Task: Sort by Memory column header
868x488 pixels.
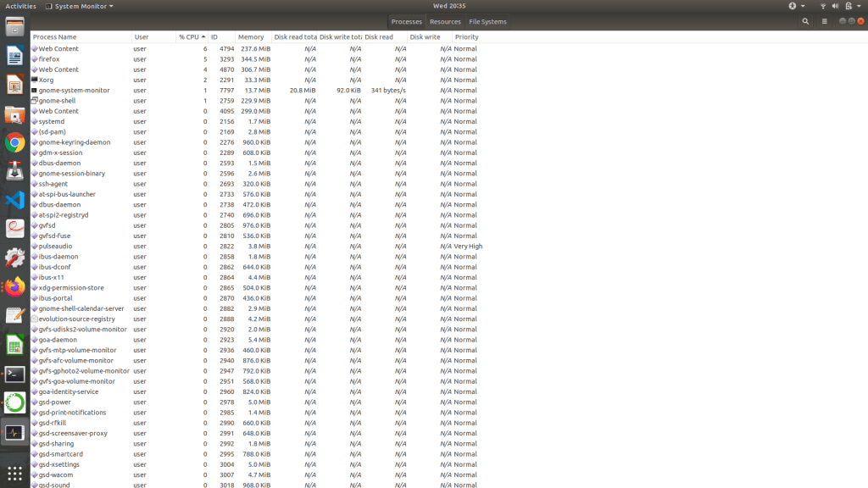Action: (250, 37)
